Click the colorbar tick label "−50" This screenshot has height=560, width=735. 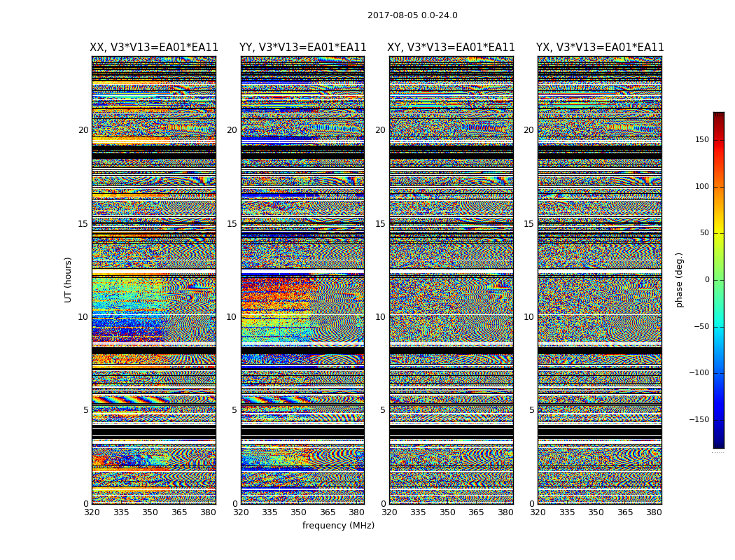tap(701, 326)
